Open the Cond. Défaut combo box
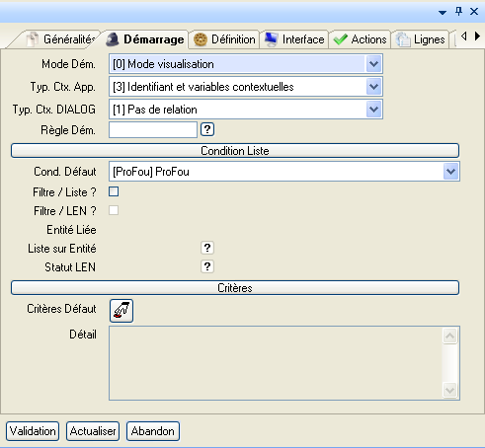485x448 pixels. pos(450,172)
